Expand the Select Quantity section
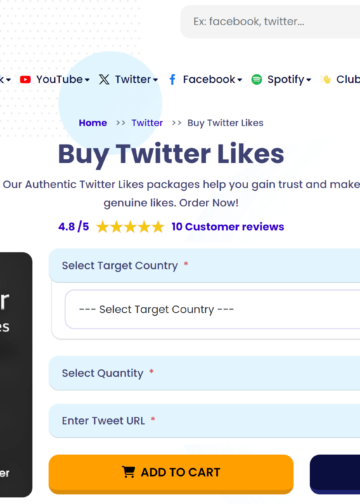The width and height of the screenshot is (360, 504). tap(204, 373)
